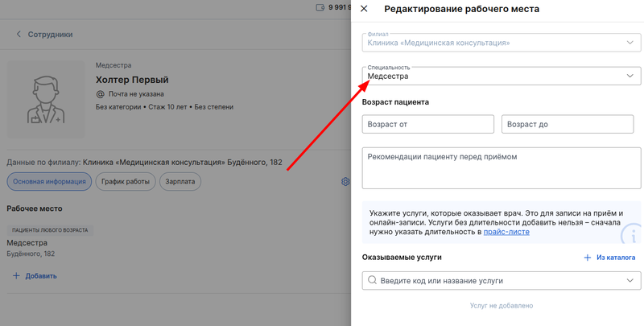Click the Услуг не добавлено text
Image resolution: width=644 pixels, height=326 pixels.
502,306
